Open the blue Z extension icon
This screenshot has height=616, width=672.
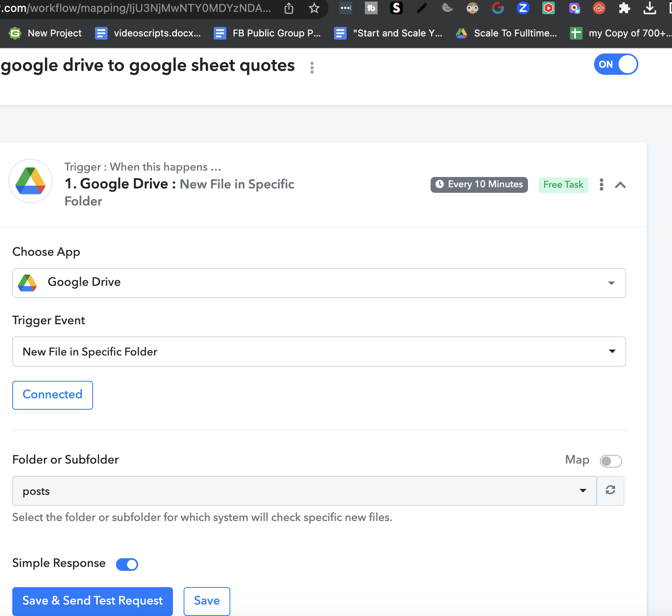coord(523,8)
